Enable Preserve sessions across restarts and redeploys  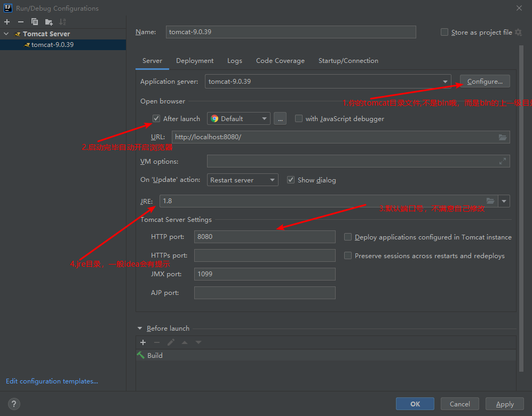[x=348, y=255]
